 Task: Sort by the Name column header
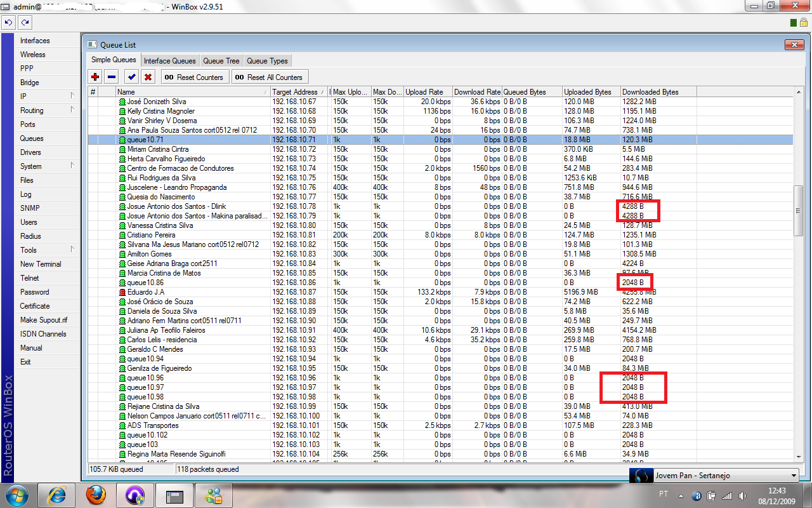click(x=193, y=92)
